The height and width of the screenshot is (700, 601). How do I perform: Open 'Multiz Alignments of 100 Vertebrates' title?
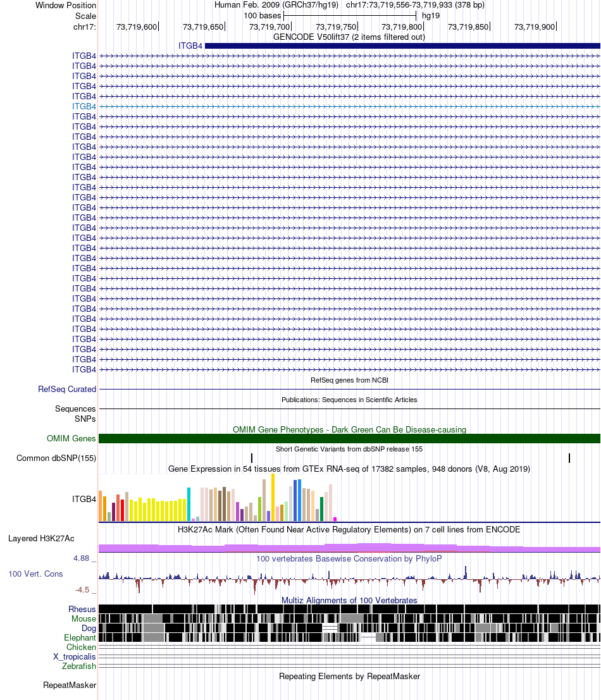349,601
